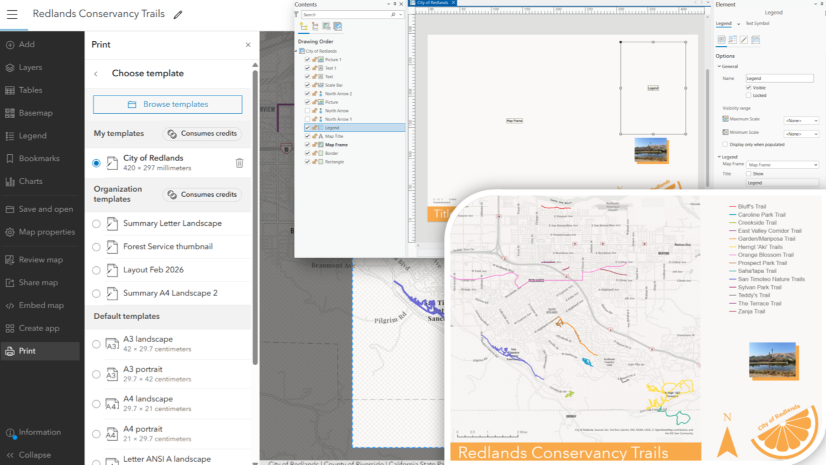The width and height of the screenshot is (826, 465).
Task: Uncheck Picture 1 element visibility
Action: pos(308,60)
